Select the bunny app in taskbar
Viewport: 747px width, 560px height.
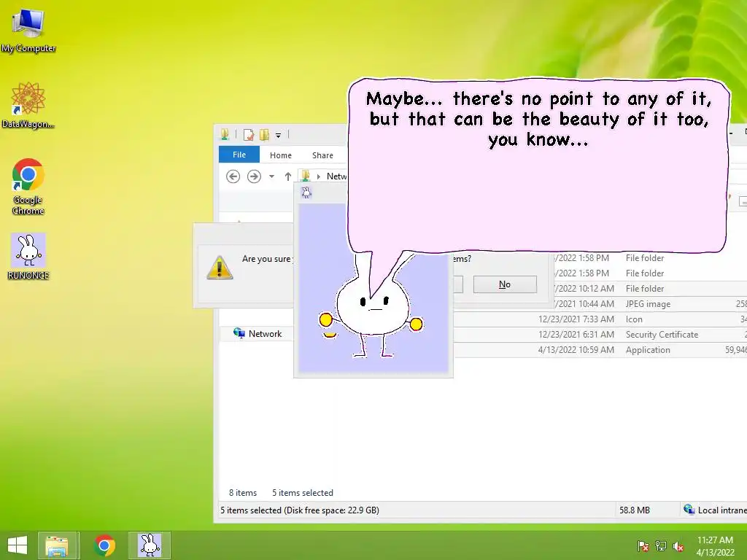coord(149,545)
